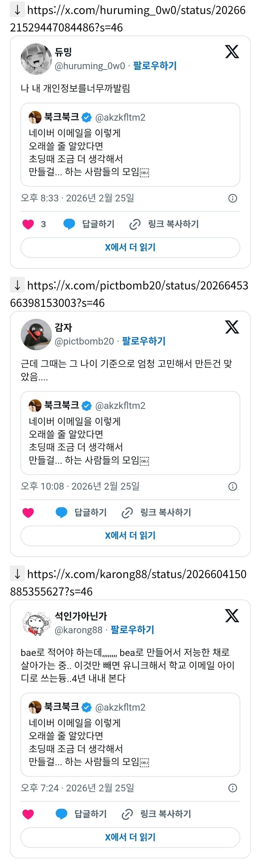The width and height of the screenshot is (261, 868).
Task: Follow @pictbomb20 via 팔로우하기 link
Action: [144, 341]
